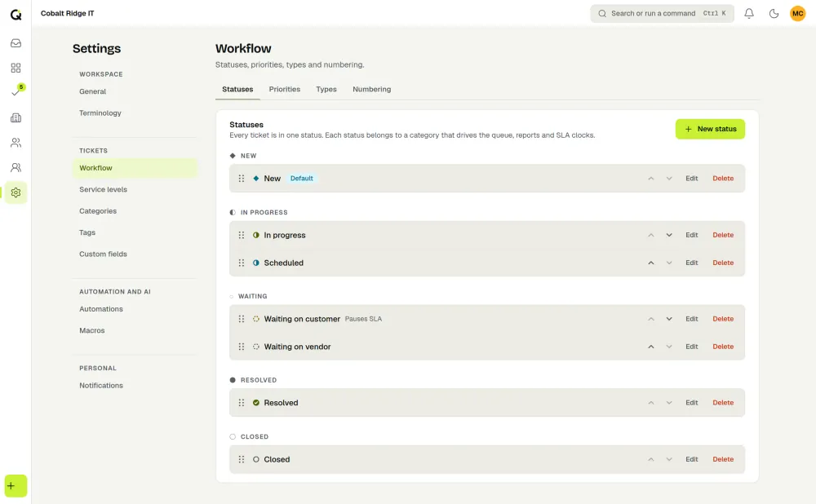
Task: Move In progress status up
Action: click(x=651, y=235)
